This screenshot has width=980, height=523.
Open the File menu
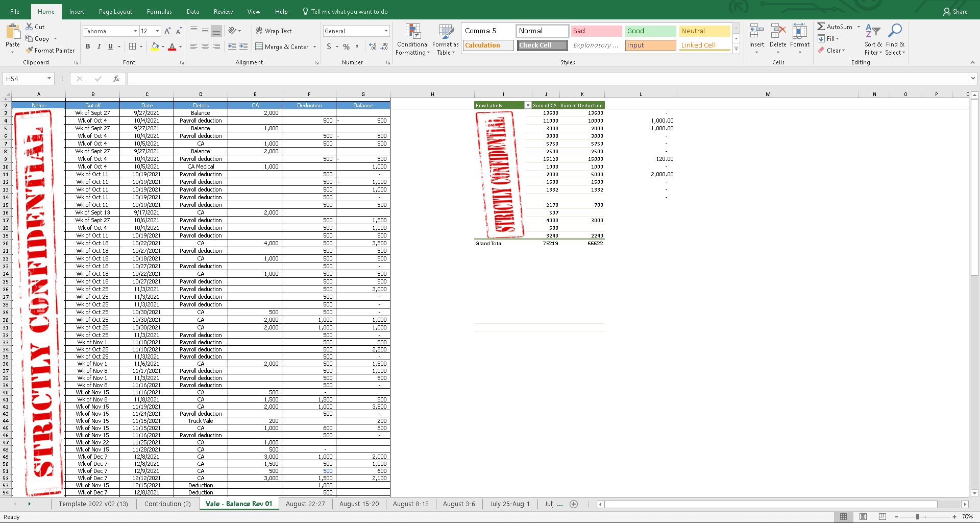tap(15, 11)
